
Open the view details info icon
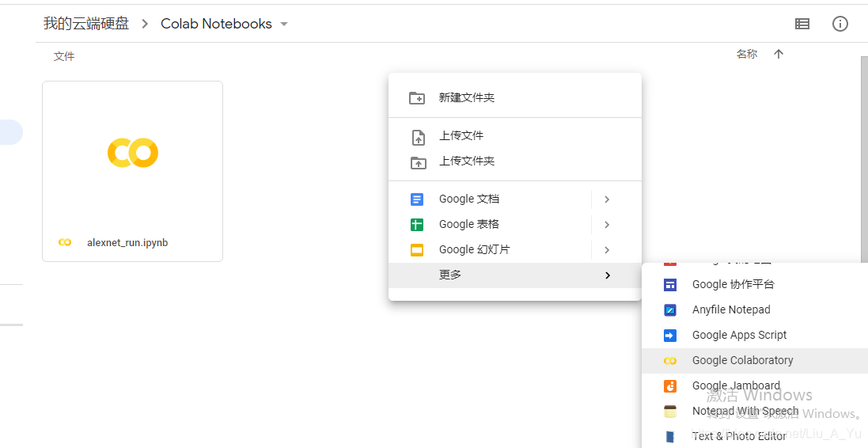point(840,24)
